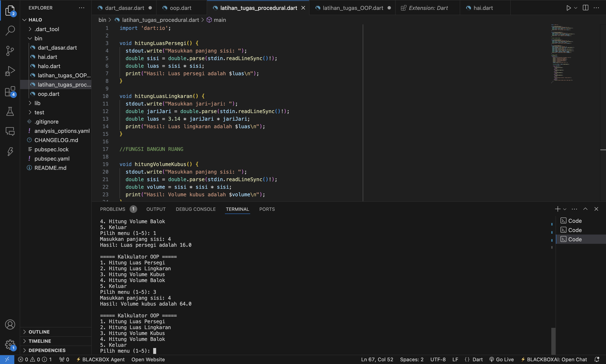This screenshot has width=606, height=364.
Task: Open the Manage gear icon
Action: click(x=10, y=345)
